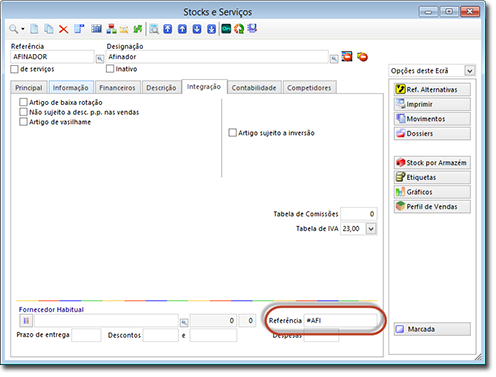Click the red square stop icon near Designação
The height and width of the screenshot is (377, 496).
click(x=347, y=56)
